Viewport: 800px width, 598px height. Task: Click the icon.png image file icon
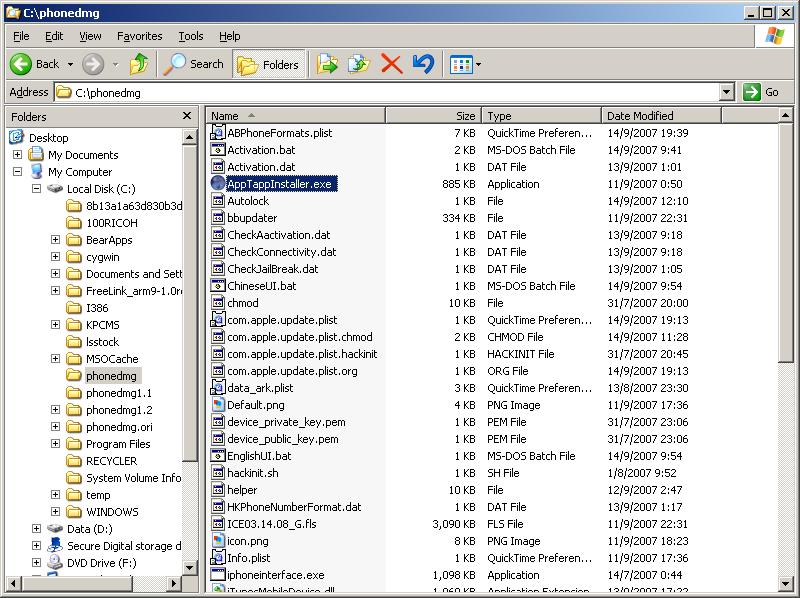(218, 540)
